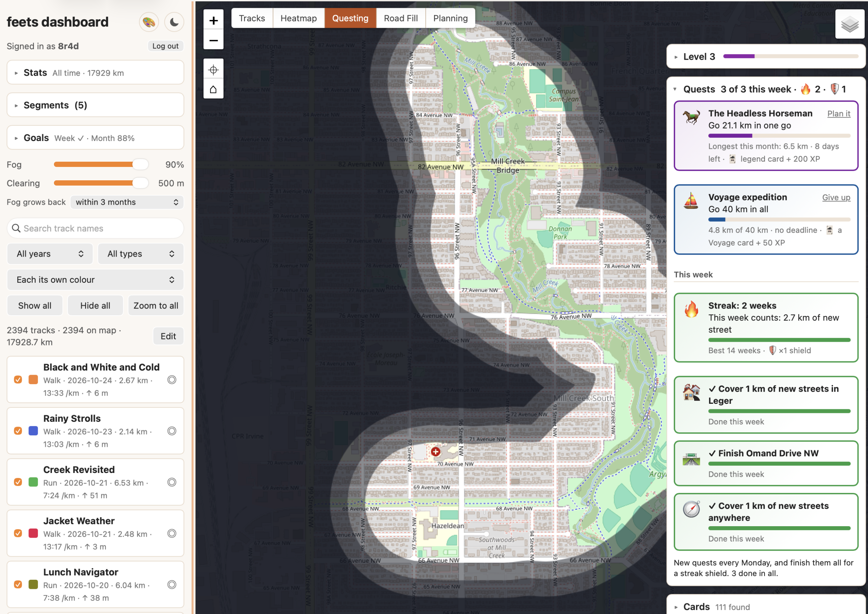This screenshot has height=614, width=868.
Task: Click the Leger houses quest icon
Action: (x=691, y=392)
